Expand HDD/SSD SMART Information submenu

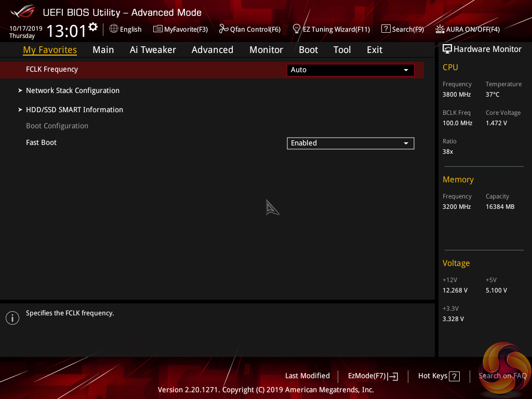(x=74, y=110)
